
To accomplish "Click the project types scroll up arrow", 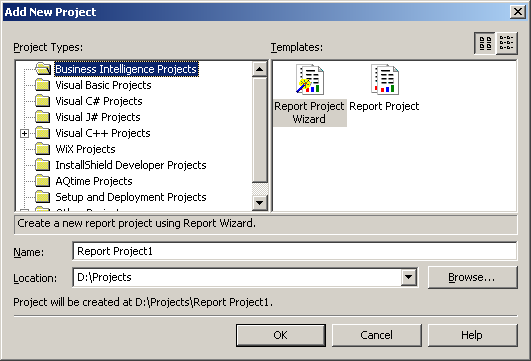I will pyautogui.click(x=260, y=69).
